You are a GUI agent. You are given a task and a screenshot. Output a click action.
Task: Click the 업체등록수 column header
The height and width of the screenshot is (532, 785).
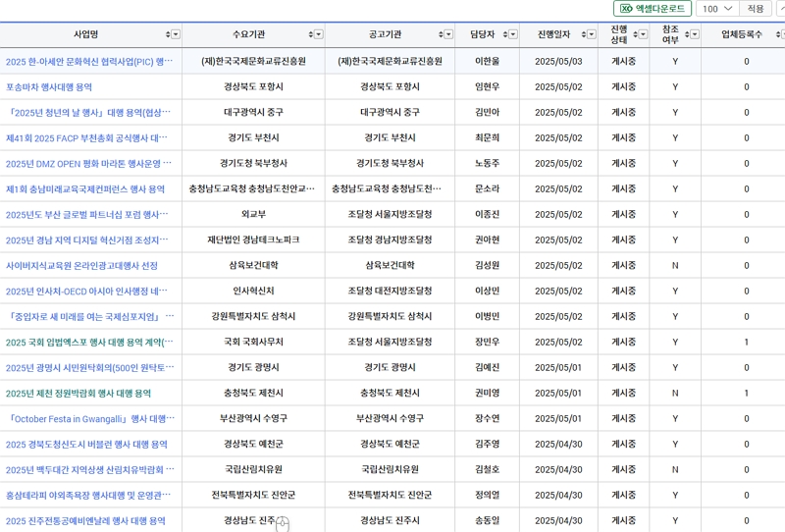[x=741, y=34]
